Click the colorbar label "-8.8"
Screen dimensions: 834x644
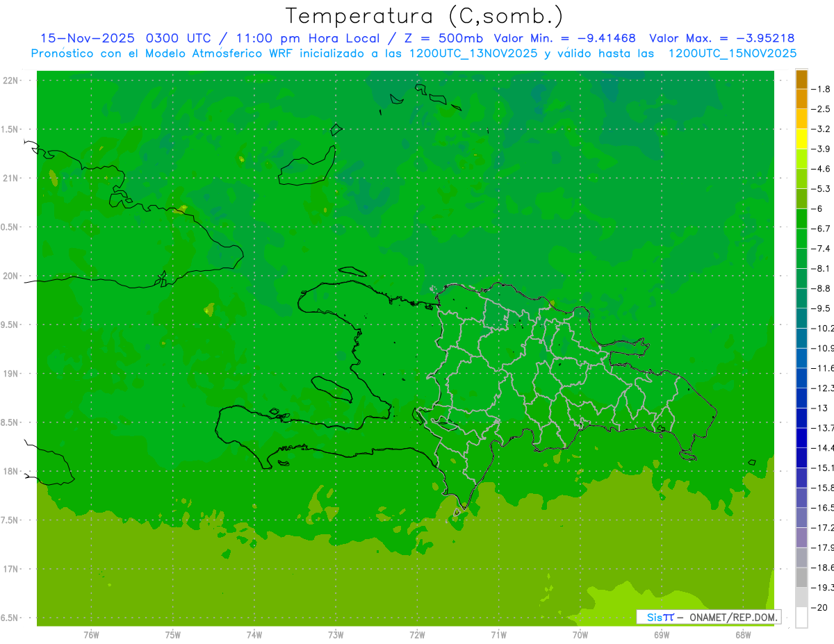821,289
